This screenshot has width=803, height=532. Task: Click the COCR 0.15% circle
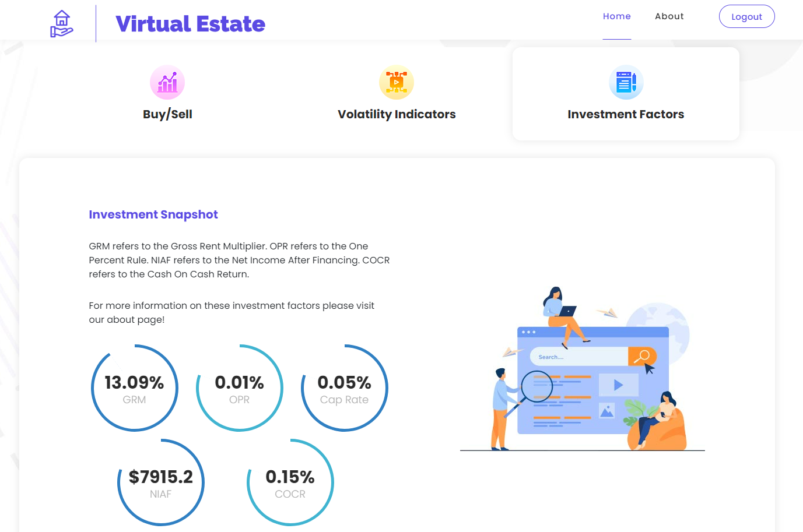coord(290,482)
